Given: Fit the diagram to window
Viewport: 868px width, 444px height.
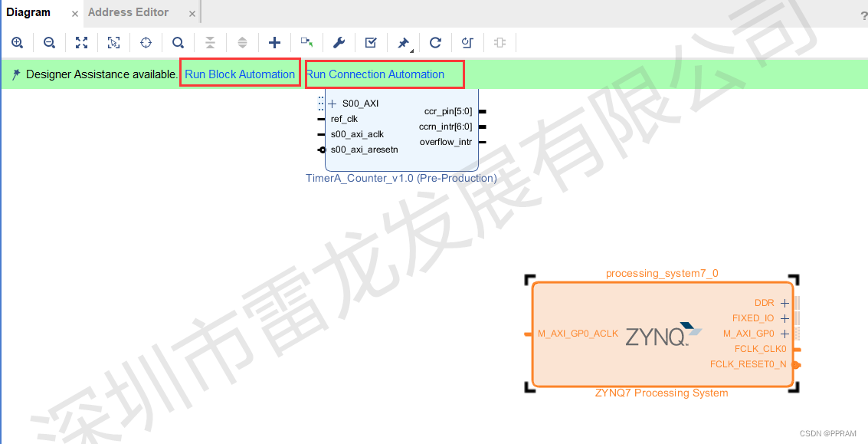Looking at the screenshot, I should tap(81, 43).
